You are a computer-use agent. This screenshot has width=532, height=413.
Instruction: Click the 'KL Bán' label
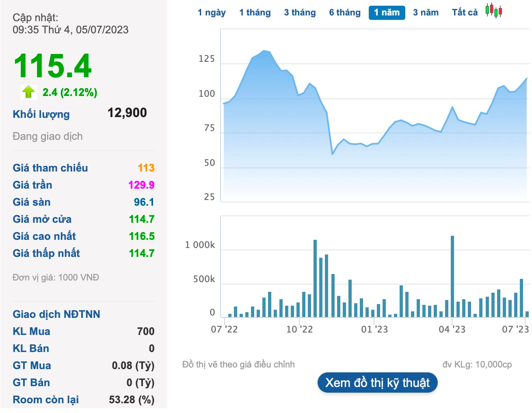31,348
